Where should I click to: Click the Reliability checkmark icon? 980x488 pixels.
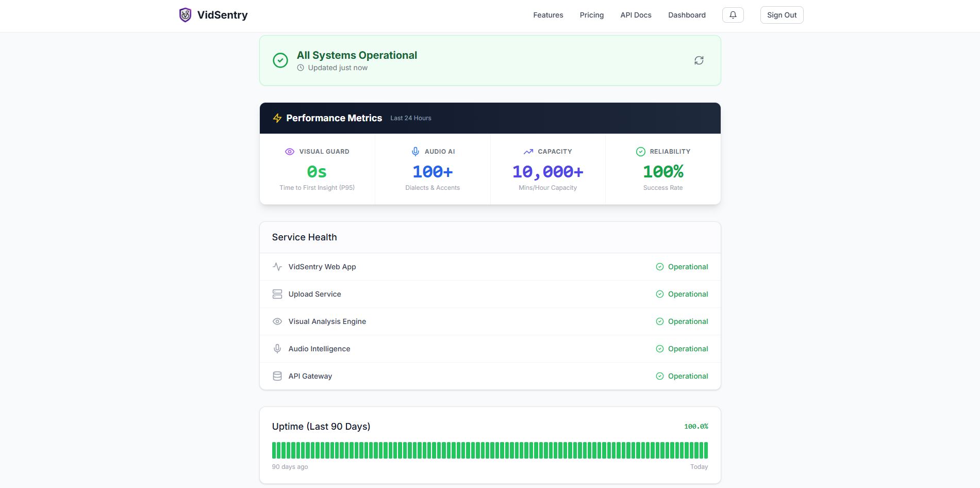coord(640,152)
